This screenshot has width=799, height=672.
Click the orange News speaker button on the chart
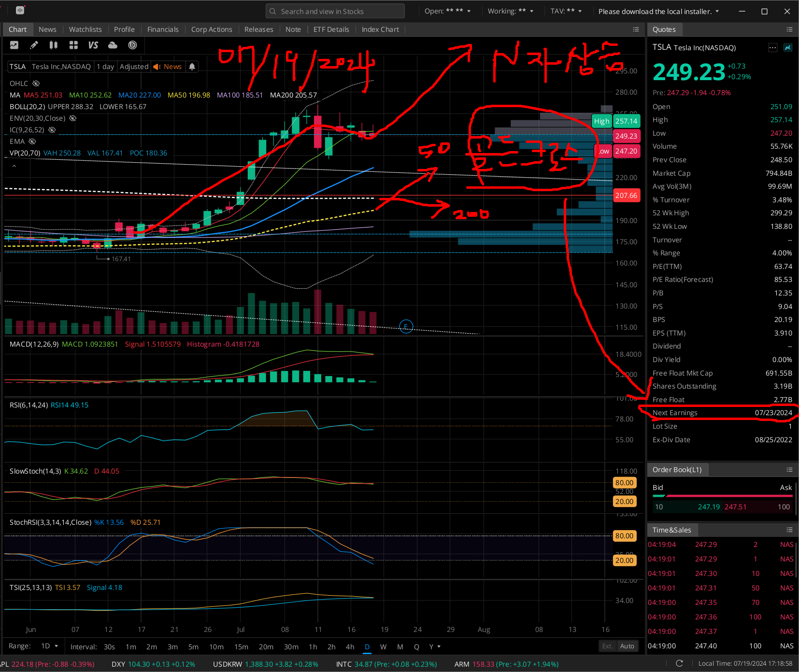tap(168, 67)
